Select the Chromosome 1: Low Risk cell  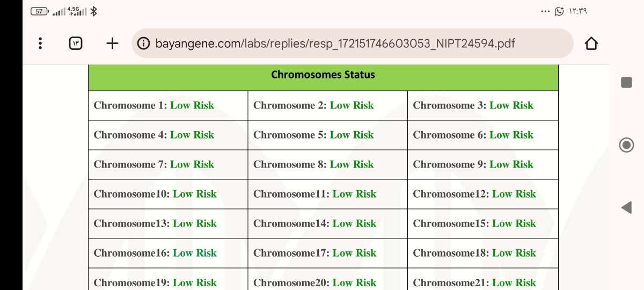pos(168,105)
